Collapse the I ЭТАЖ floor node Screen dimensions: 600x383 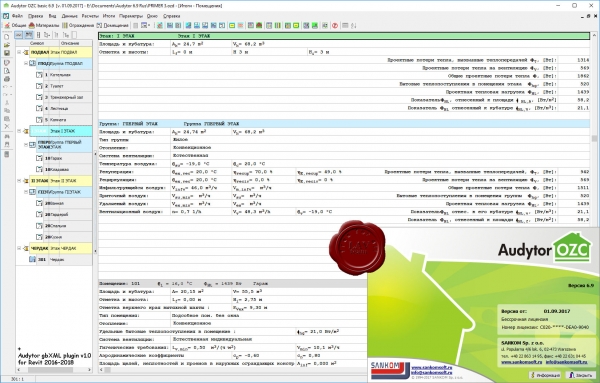tap(19, 131)
